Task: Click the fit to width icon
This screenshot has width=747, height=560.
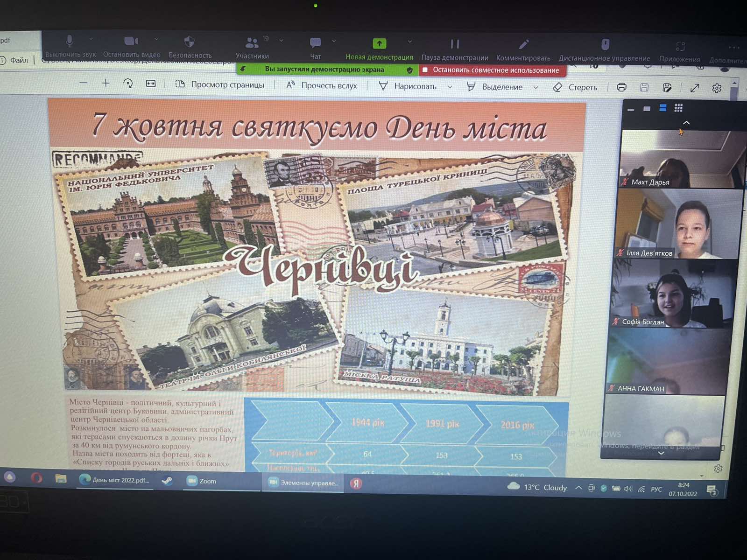Action: pyautogui.click(x=151, y=84)
